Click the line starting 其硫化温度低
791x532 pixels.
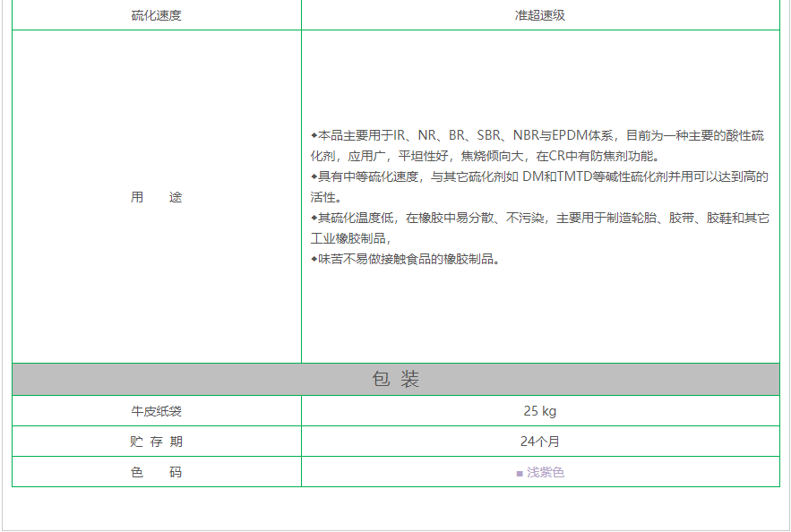pyautogui.click(x=540, y=218)
